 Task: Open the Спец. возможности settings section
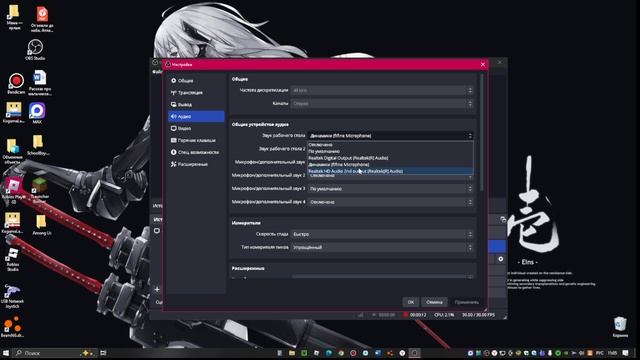coord(196,152)
